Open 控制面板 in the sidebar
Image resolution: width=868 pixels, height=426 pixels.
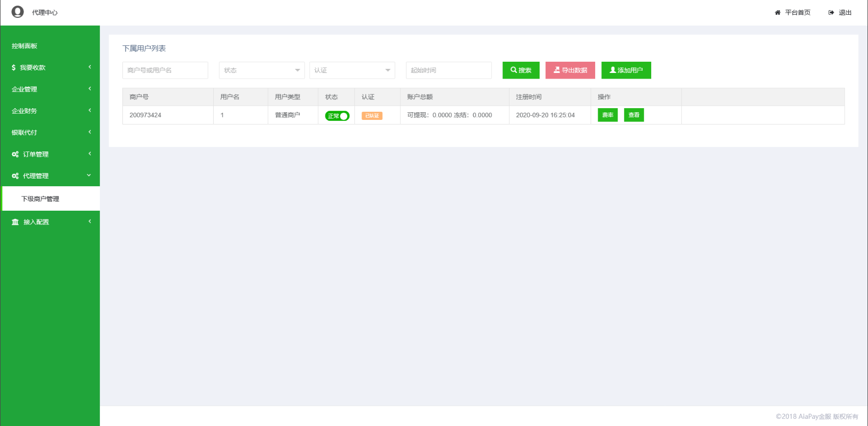click(x=24, y=46)
